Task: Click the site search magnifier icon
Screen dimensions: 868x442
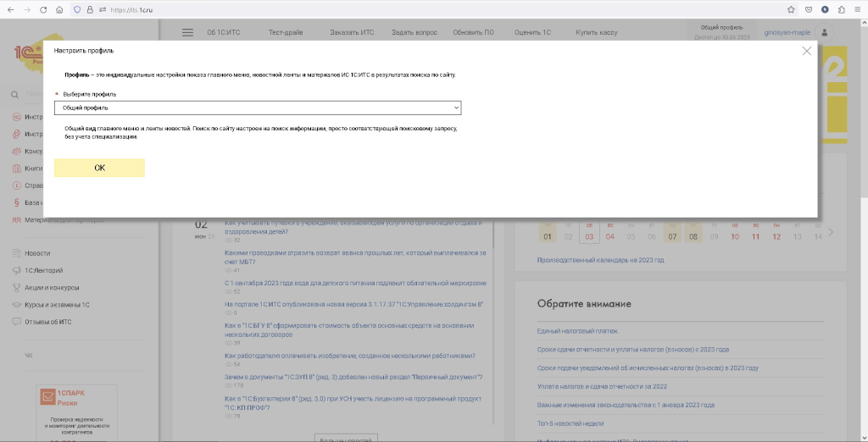Action: point(15,95)
